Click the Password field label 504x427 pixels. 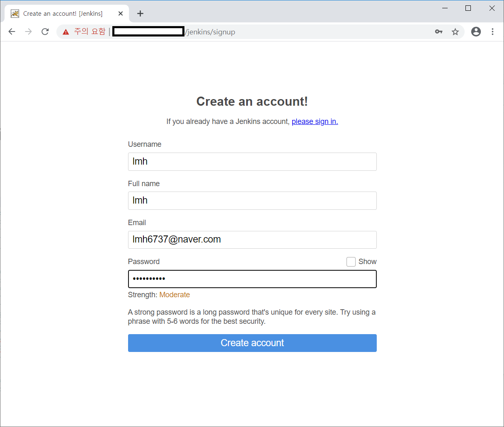click(143, 262)
